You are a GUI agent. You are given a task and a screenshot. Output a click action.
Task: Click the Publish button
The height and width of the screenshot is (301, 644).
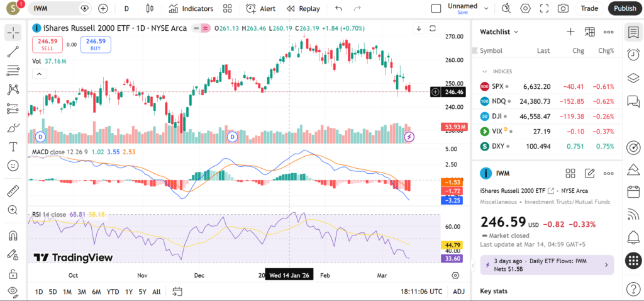click(624, 9)
